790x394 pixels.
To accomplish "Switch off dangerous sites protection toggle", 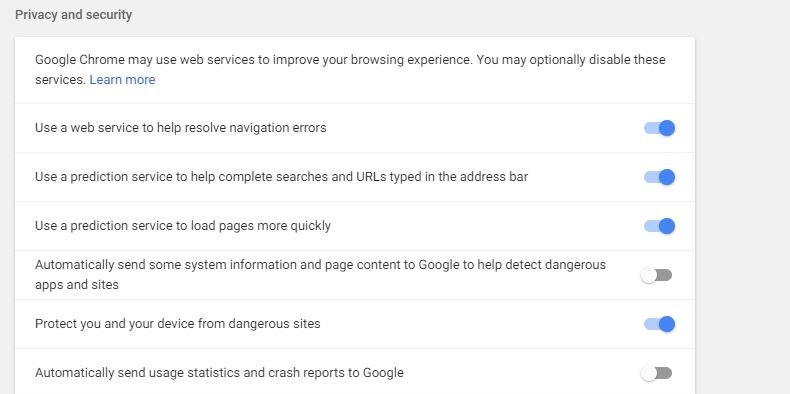I will 659,324.
